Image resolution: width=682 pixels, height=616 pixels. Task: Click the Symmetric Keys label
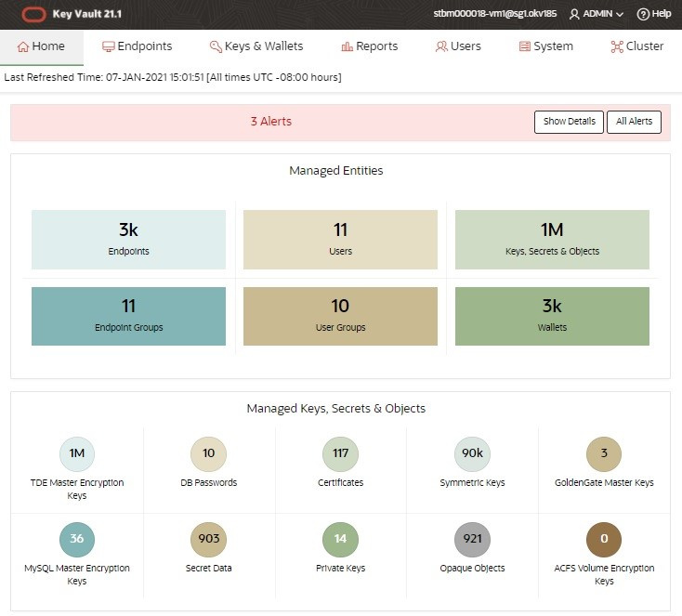(472, 483)
